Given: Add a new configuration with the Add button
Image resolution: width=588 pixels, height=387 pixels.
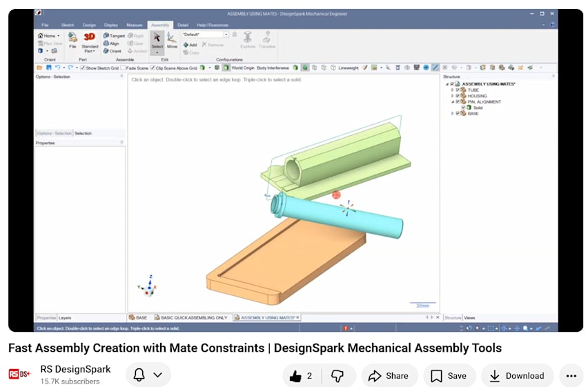Looking at the screenshot, I should 190,45.
